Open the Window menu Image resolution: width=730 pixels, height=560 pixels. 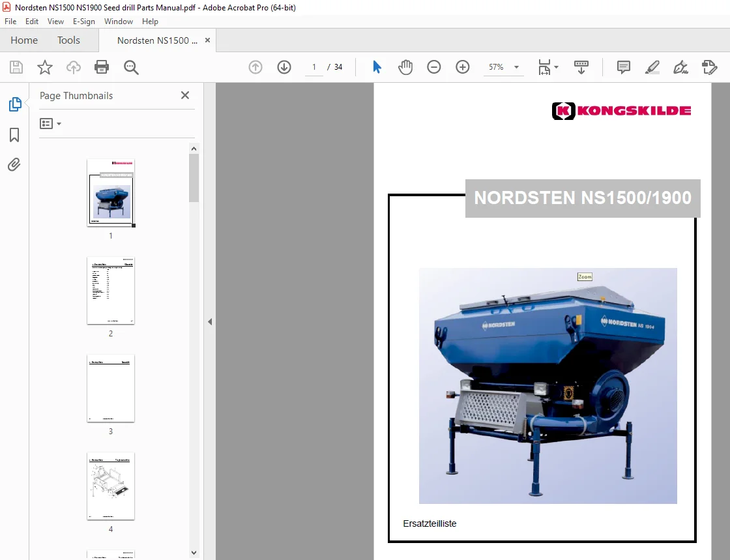(118, 22)
